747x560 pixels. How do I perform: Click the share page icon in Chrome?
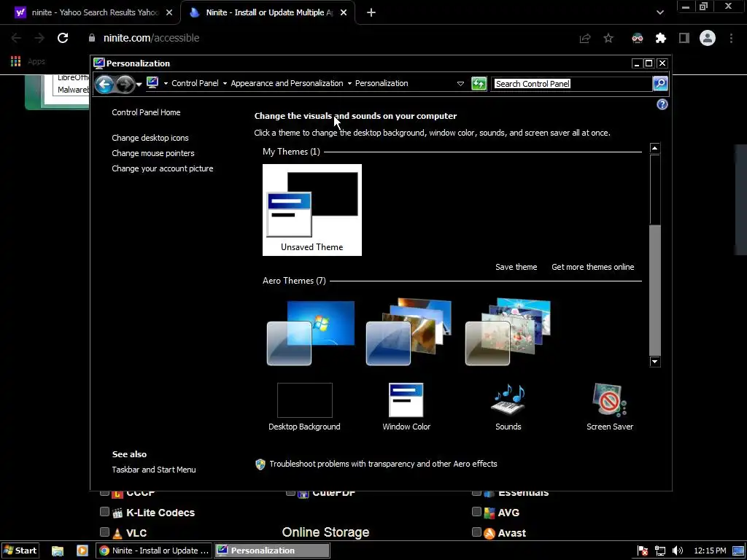tap(585, 38)
